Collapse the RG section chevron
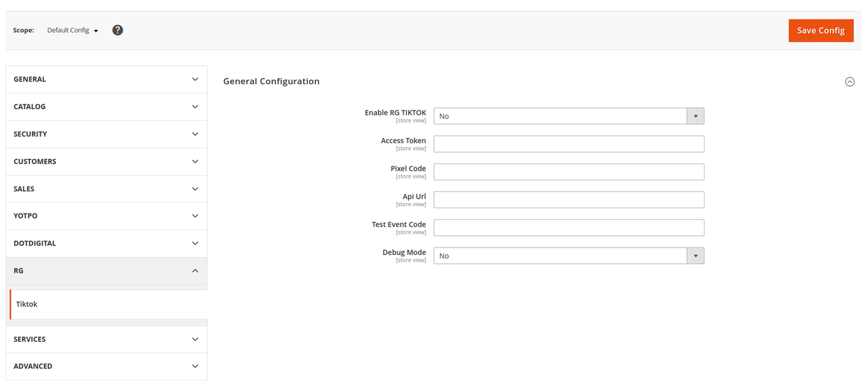The image size is (868, 392). 195,271
